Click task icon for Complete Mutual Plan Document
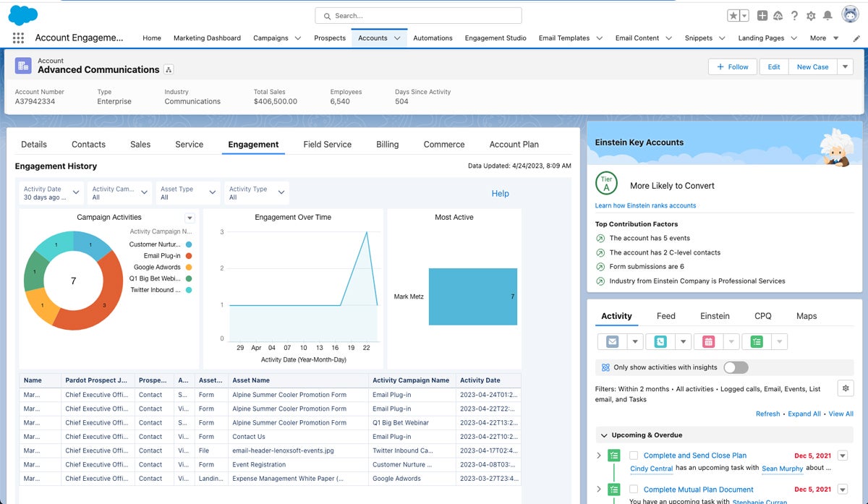Image resolution: width=868 pixels, height=504 pixels. coord(614,490)
